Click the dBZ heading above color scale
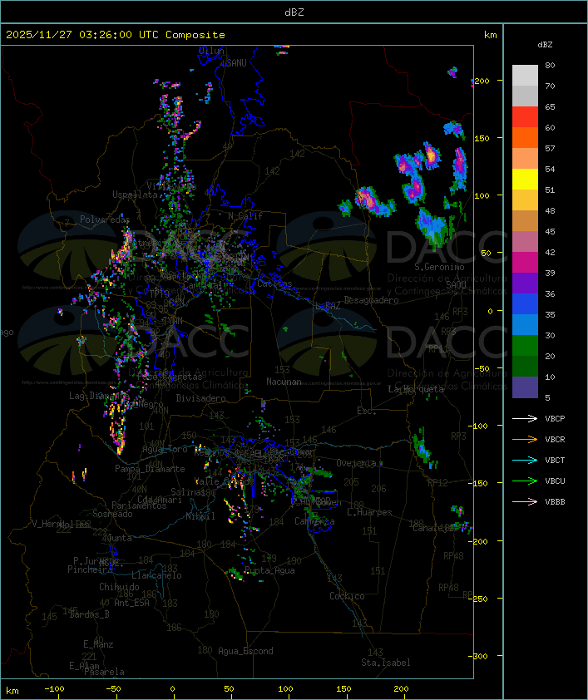Image resolution: width=588 pixels, height=700 pixels. [545, 45]
